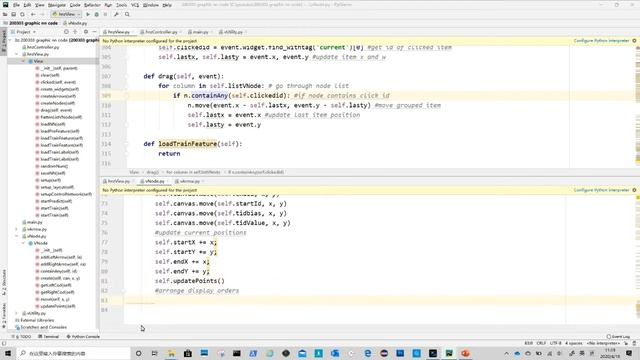The image size is (640, 360).
Task: Click the Debug bug icon in toolbar
Action: (x=97, y=14)
